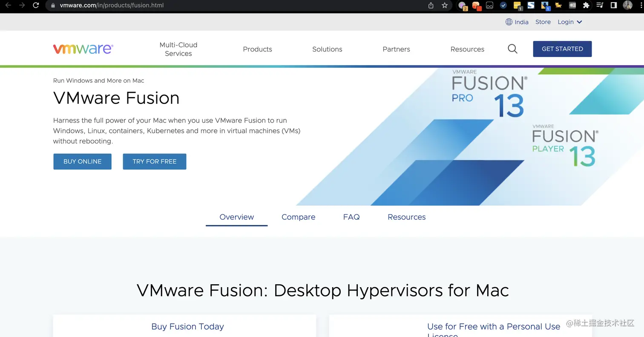This screenshot has height=337, width=644.
Task: Open the blue download arrow extension
Action: 545,6
